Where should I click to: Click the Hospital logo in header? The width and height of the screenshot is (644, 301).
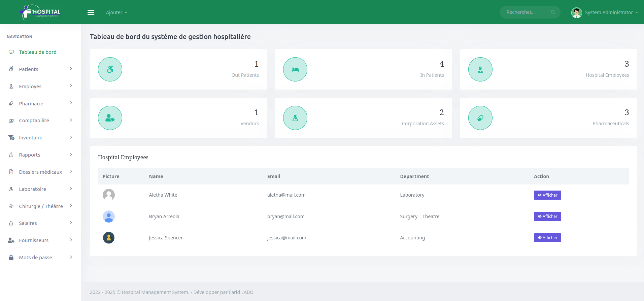pyautogui.click(x=40, y=12)
